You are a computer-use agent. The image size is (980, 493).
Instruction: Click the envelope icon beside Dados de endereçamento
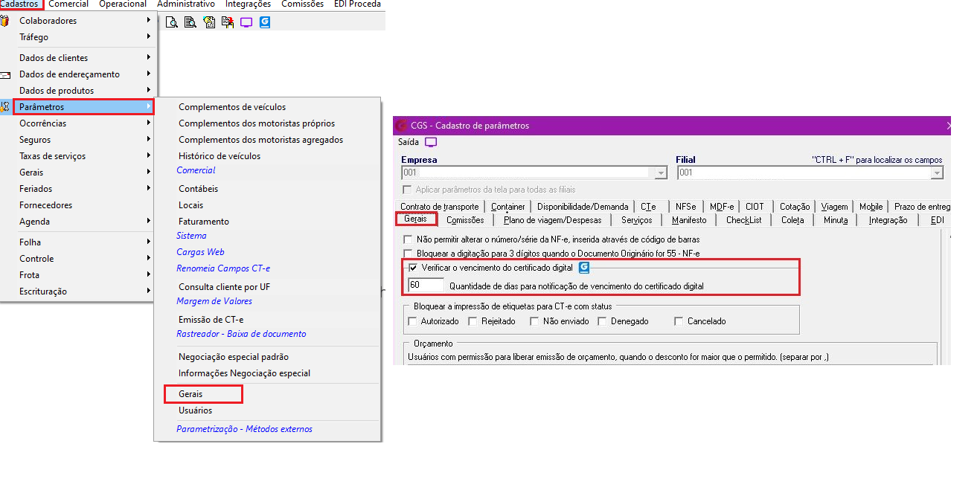coord(6,74)
